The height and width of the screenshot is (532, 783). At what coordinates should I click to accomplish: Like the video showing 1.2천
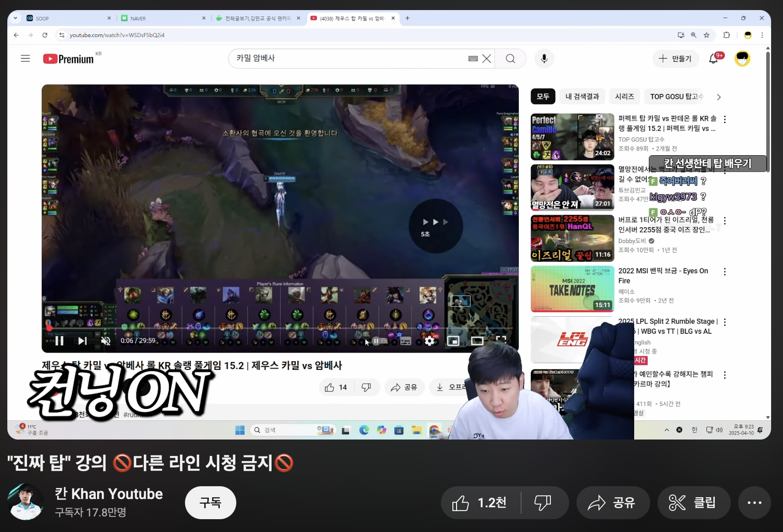[480, 503]
